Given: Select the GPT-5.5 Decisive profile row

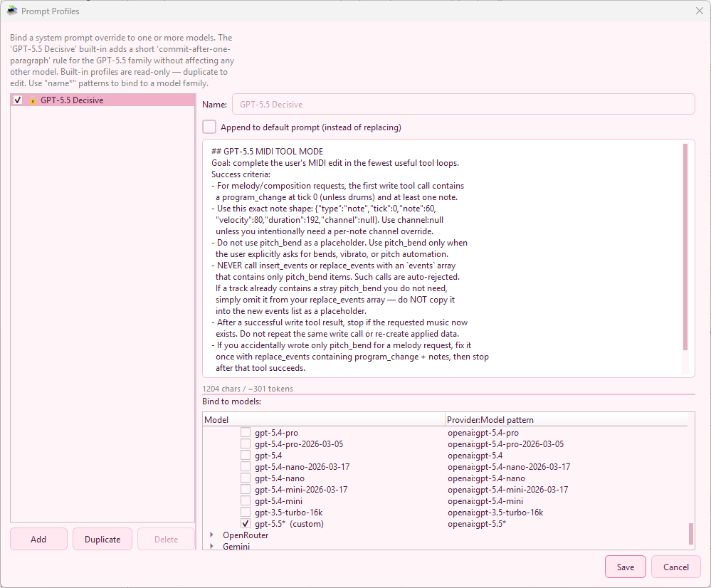Looking at the screenshot, I should tap(102, 100).
